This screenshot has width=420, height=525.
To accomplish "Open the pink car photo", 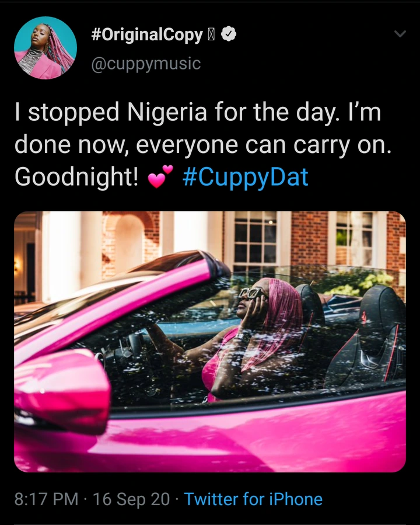I will [210, 342].
